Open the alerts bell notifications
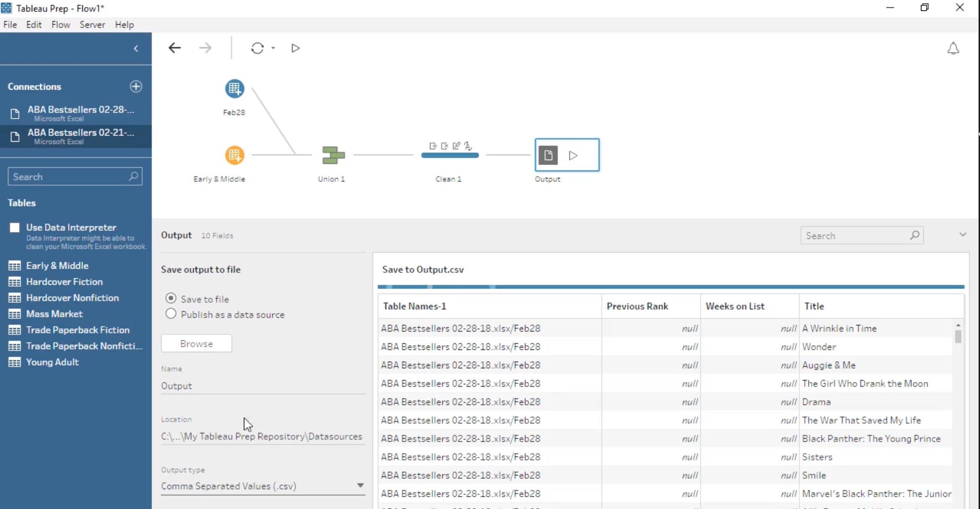 pyautogui.click(x=953, y=49)
